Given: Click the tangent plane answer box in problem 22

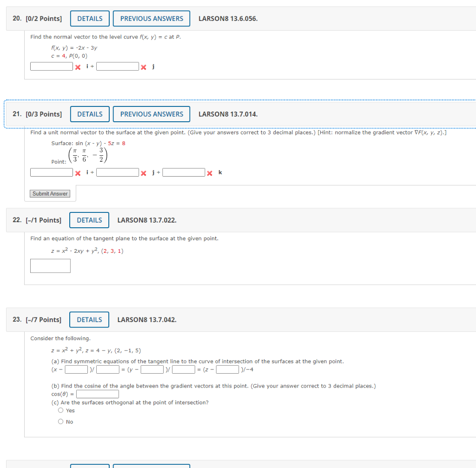Looking at the screenshot, I should tap(50, 266).
